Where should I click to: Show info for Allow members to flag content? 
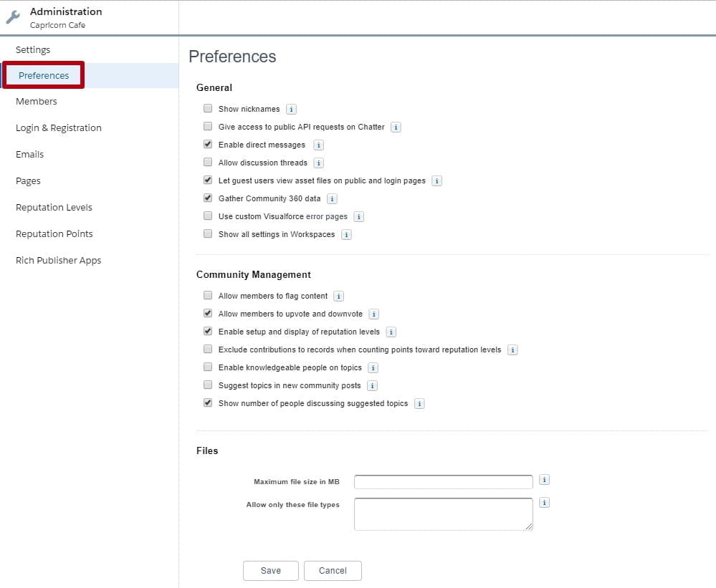pos(338,296)
